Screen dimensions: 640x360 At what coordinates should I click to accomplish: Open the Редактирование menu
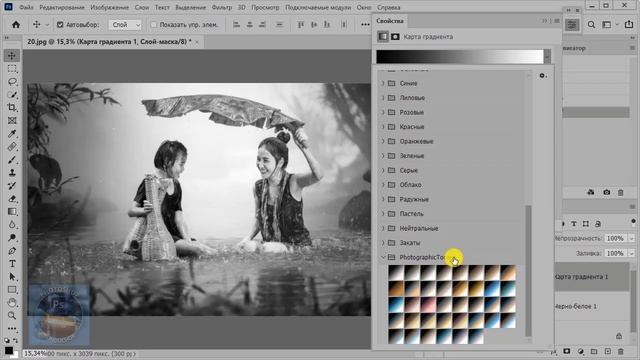(x=62, y=7)
